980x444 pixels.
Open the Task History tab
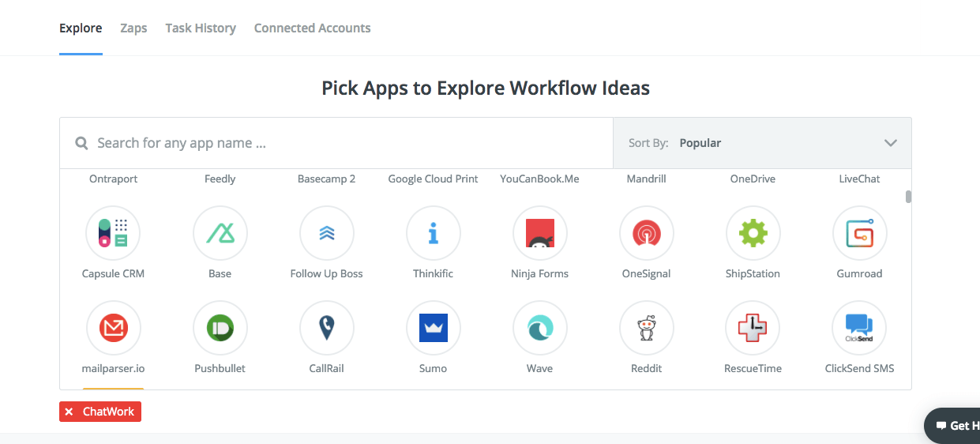(x=201, y=28)
